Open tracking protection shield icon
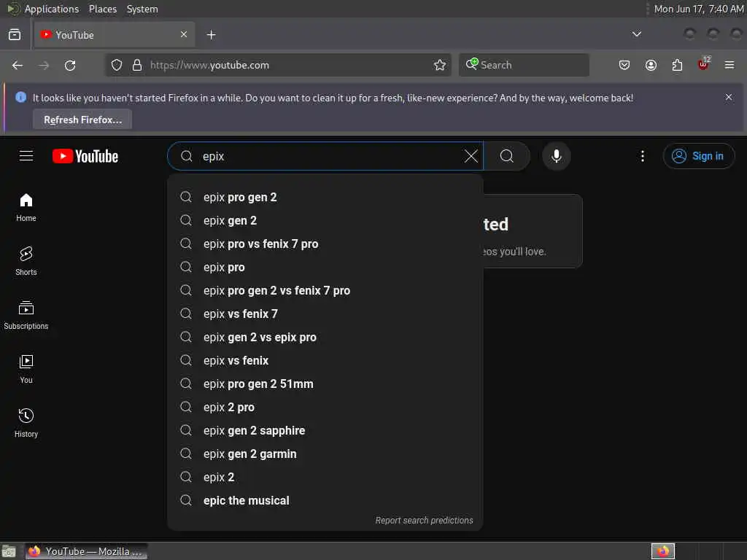 117,65
